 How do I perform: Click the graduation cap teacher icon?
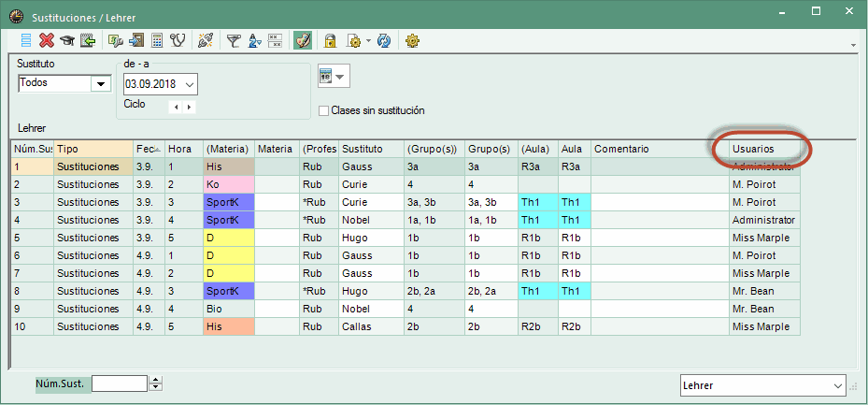[67, 40]
